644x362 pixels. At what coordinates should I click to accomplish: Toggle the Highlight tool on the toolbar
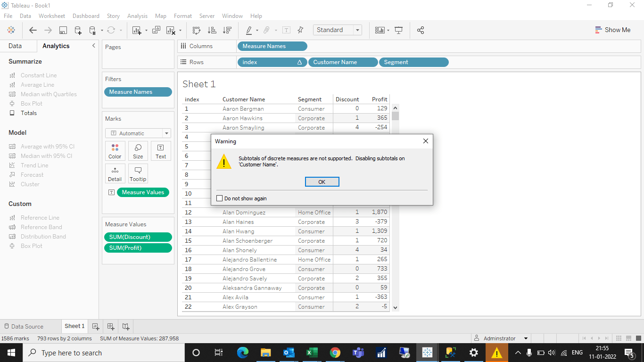pyautogui.click(x=249, y=30)
